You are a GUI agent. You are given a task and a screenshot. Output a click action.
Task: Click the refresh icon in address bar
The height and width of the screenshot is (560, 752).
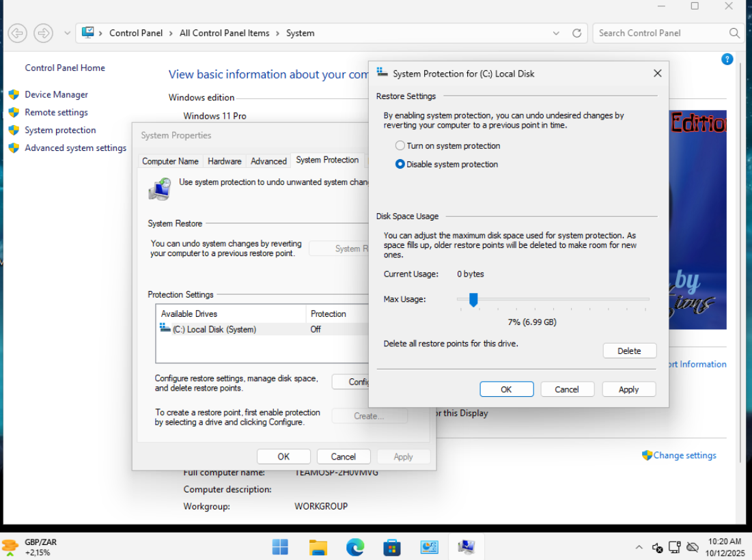576,33
